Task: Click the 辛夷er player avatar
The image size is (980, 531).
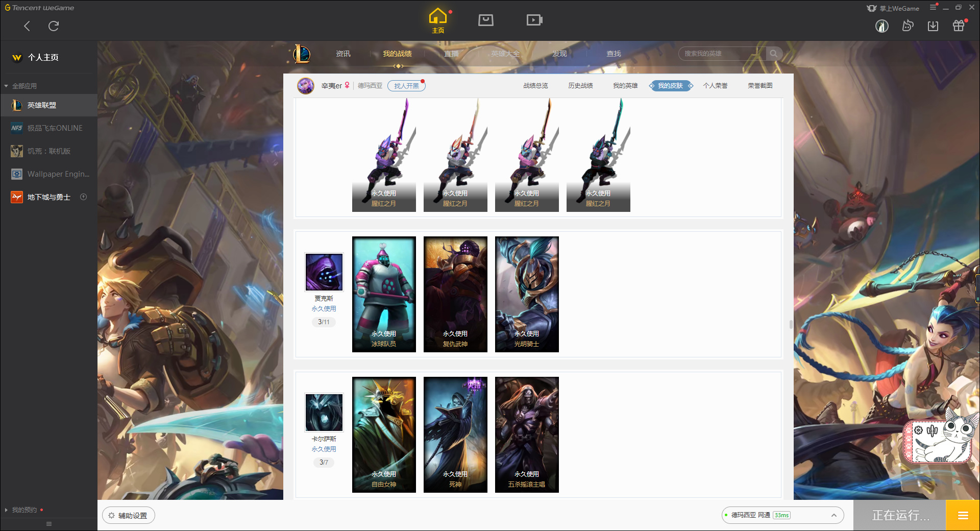Action: [306, 86]
